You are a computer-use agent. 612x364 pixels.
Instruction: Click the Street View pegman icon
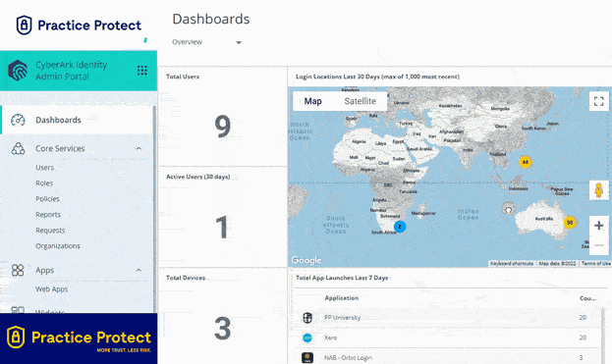[598, 190]
